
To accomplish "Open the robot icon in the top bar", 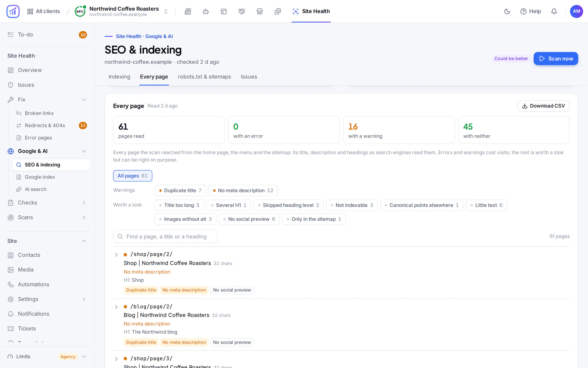I will 206,11.
